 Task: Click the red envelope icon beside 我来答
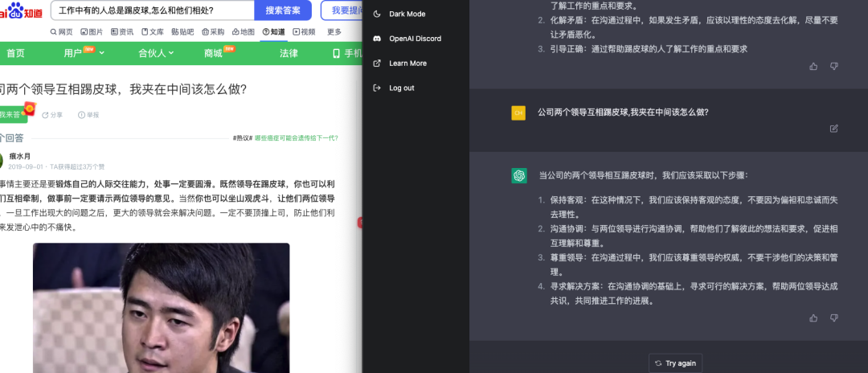point(31,108)
